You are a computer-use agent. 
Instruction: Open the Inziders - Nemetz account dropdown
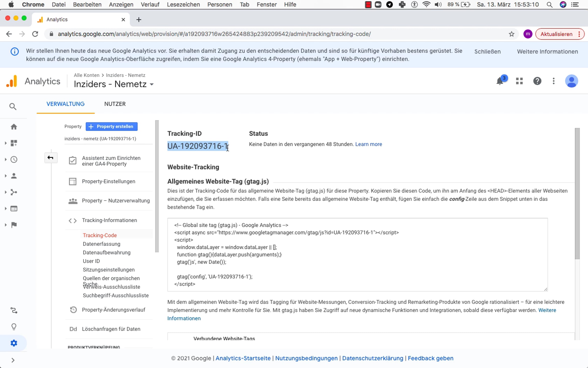[114, 84]
